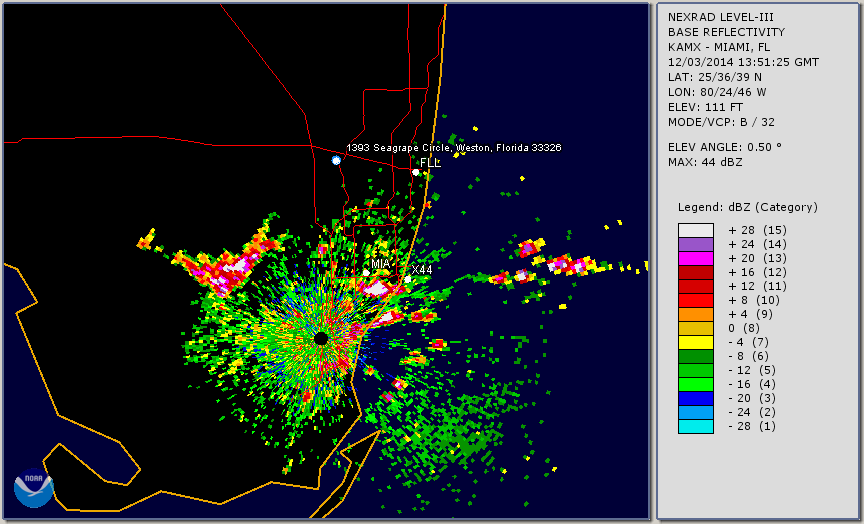The width and height of the screenshot is (864, 524).
Task: Select the -24 (2) light blue swatch
Action: (696, 413)
